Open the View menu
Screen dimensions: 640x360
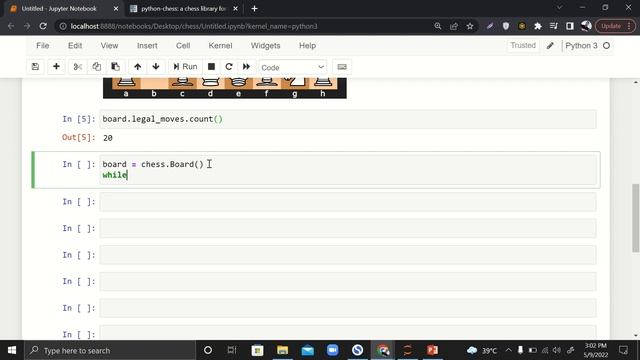tap(109, 46)
